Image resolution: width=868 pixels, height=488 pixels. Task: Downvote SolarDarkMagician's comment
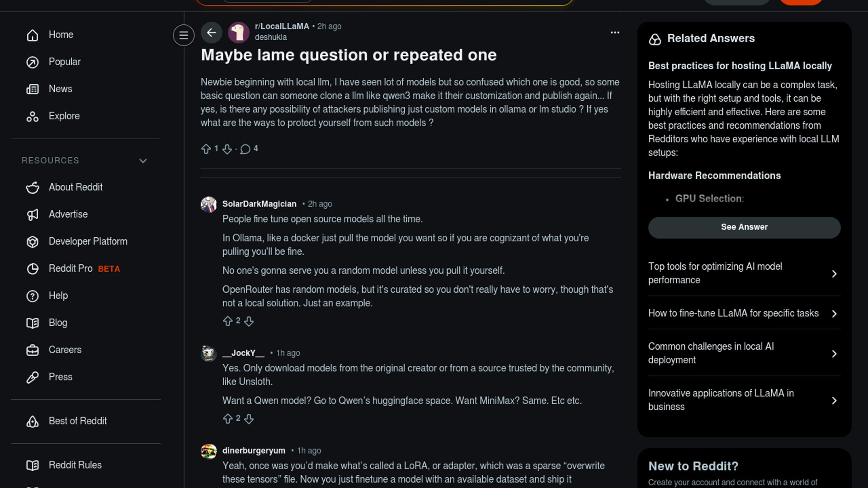249,321
